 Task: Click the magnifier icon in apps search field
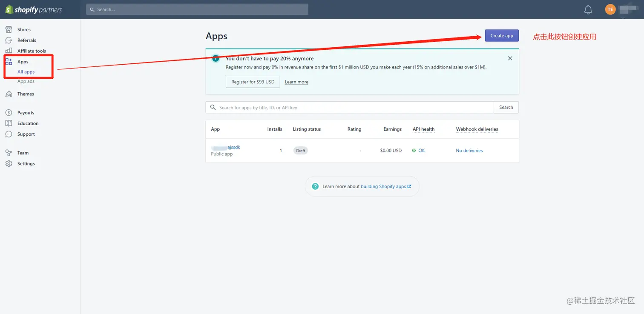pyautogui.click(x=213, y=107)
